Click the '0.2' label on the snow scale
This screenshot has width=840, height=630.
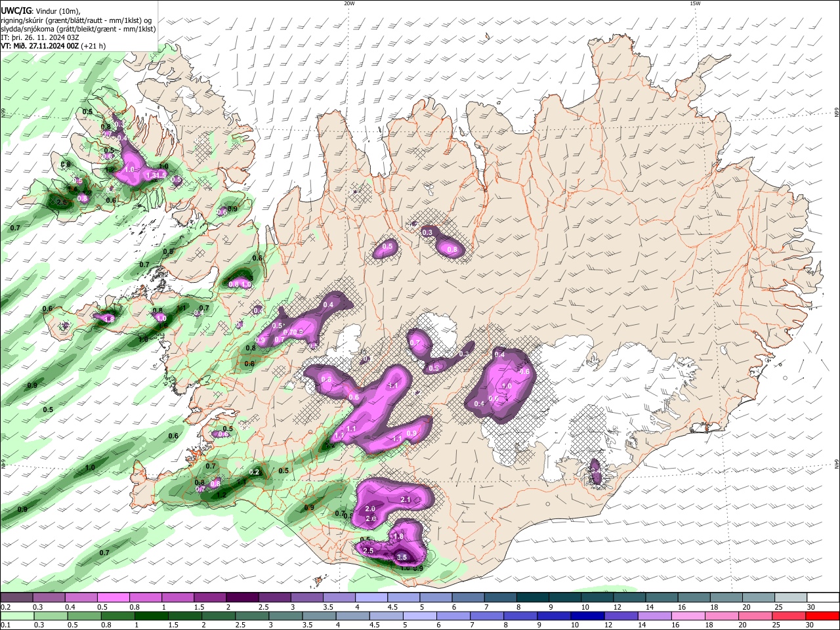(5, 607)
